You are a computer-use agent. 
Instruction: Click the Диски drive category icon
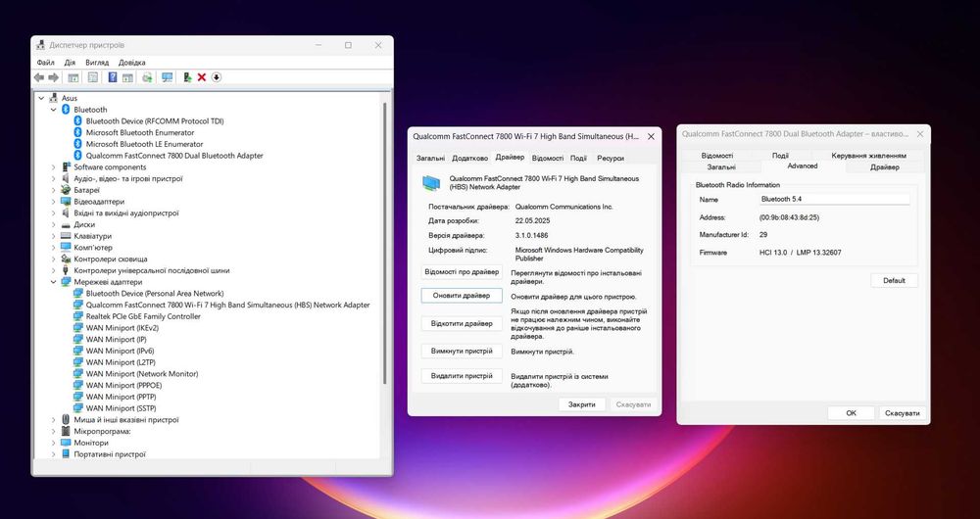pyautogui.click(x=66, y=224)
